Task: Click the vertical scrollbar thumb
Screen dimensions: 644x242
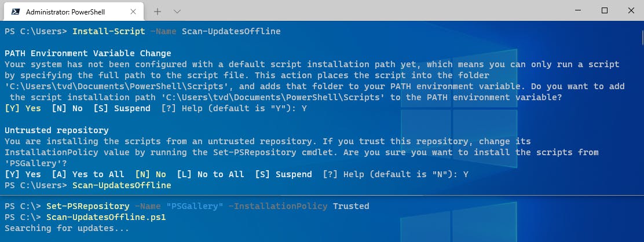Action: [641, 37]
